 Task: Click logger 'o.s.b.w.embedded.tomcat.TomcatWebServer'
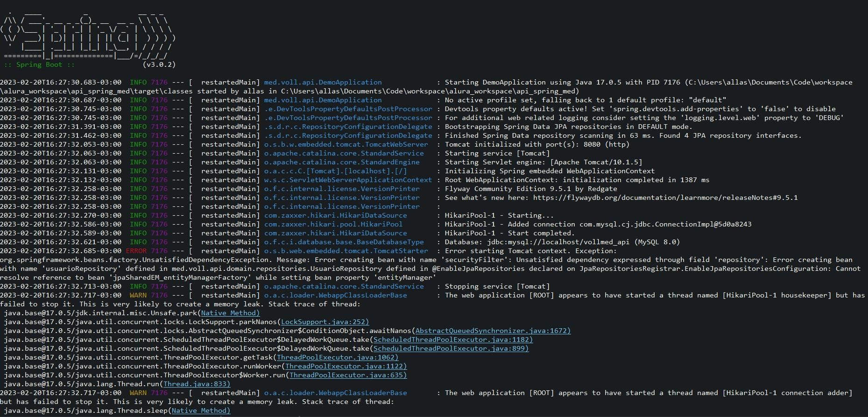tap(346, 144)
